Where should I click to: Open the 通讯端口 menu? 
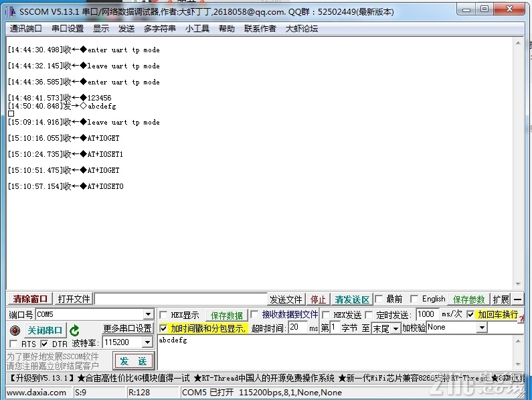(26, 29)
